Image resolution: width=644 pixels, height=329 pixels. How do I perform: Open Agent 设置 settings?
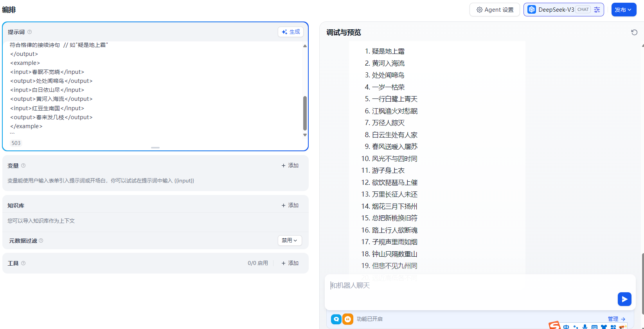pos(495,10)
